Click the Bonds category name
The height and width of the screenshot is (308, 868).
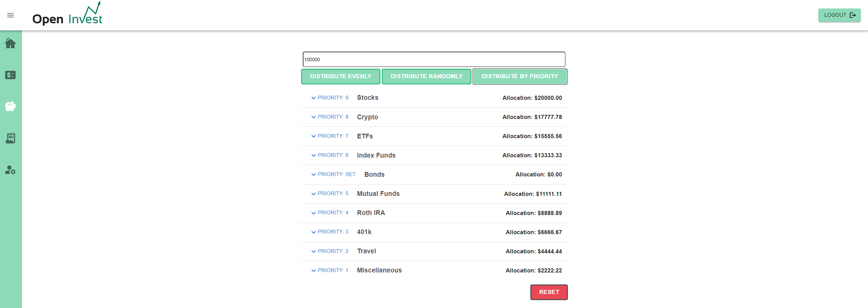point(374,174)
